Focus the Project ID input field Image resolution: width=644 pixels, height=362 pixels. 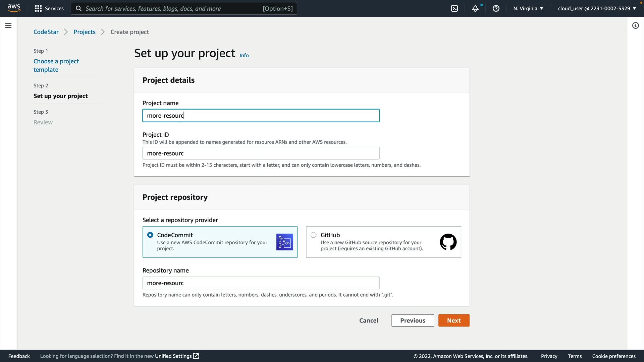261,153
